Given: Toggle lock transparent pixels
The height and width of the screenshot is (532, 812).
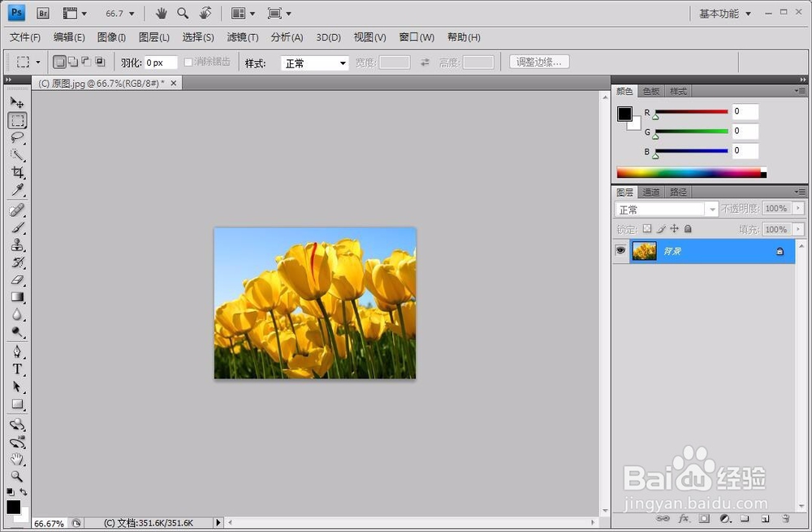Looking at the screenshot, I should point(647,228).
